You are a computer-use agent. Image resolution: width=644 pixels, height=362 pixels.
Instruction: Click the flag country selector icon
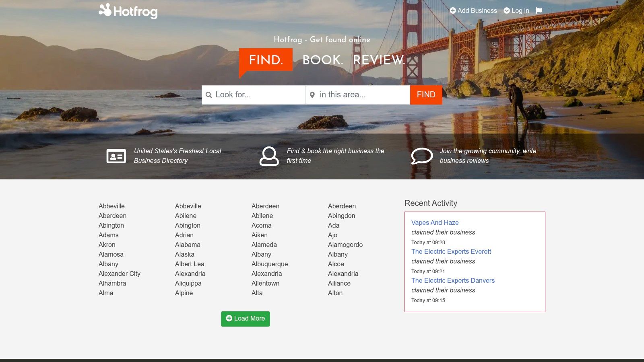[539, 10]
